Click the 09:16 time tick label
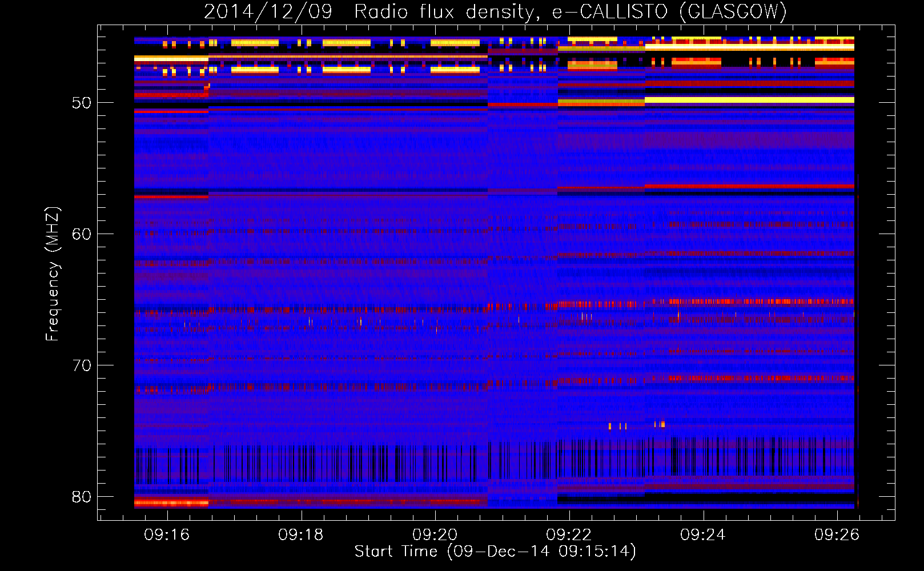 [x=167, y=535]
